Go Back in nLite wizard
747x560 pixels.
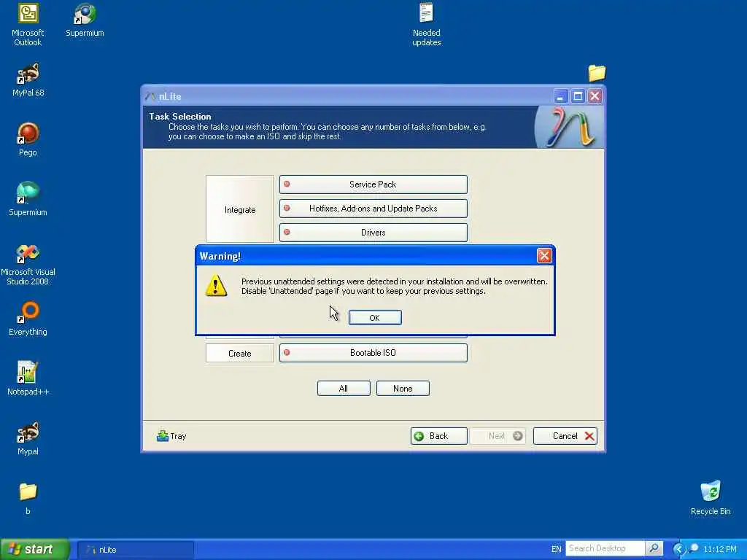438,436
